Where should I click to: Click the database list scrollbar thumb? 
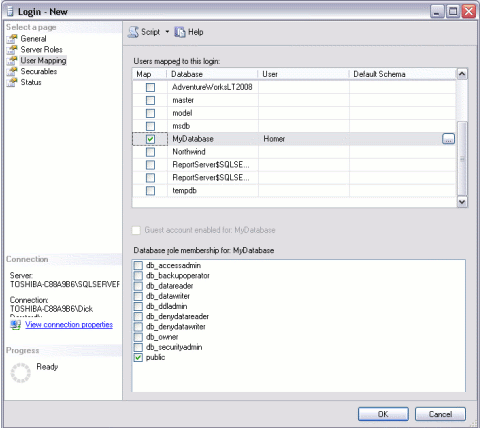(462, 158)
